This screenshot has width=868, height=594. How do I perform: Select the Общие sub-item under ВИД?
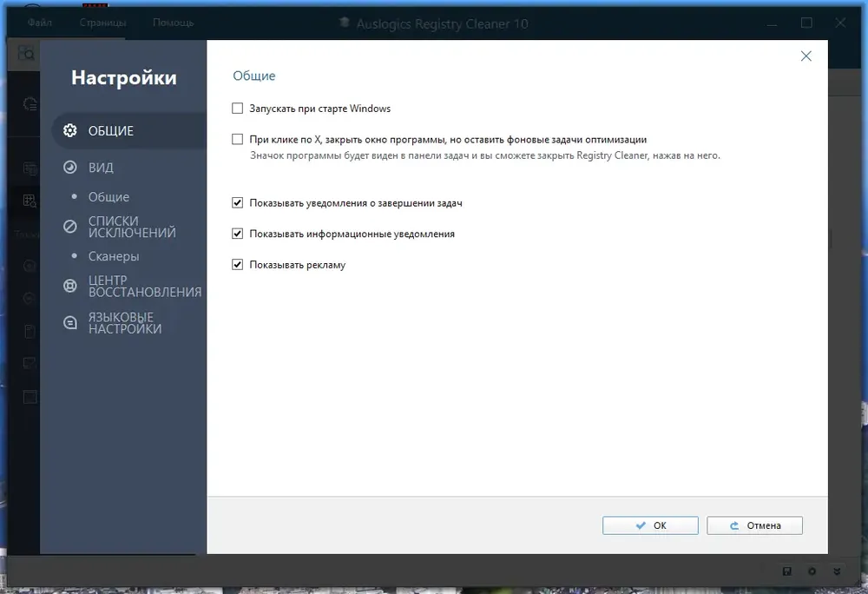(x=108, y=197)
